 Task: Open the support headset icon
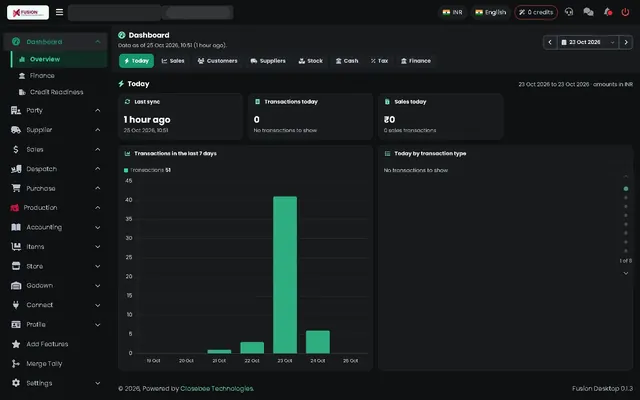click(569, 12)
